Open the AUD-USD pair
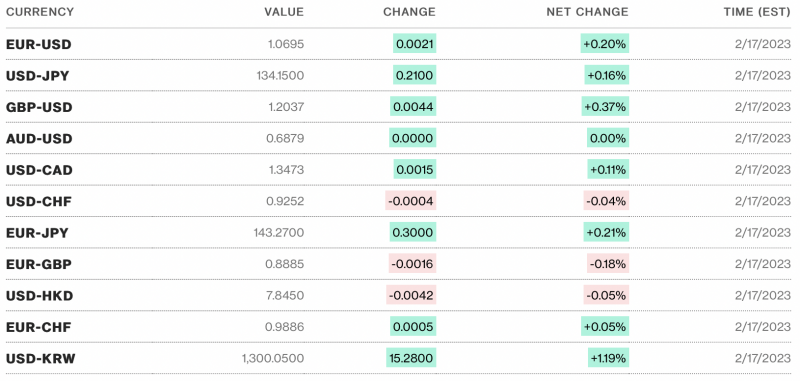The image size is (800, 381). click(39, 139)
